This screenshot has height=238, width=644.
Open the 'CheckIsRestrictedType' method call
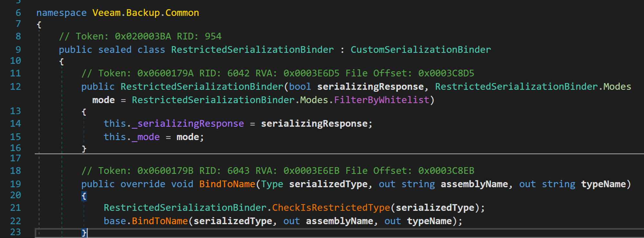331,208
